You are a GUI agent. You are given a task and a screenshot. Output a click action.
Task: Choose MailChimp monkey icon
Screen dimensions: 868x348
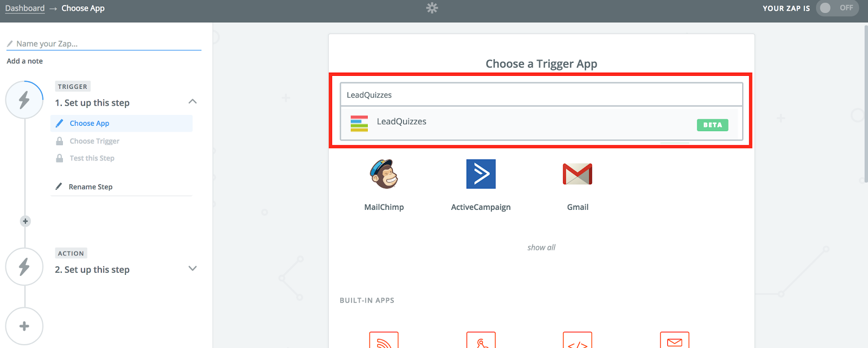click(384, 174)
